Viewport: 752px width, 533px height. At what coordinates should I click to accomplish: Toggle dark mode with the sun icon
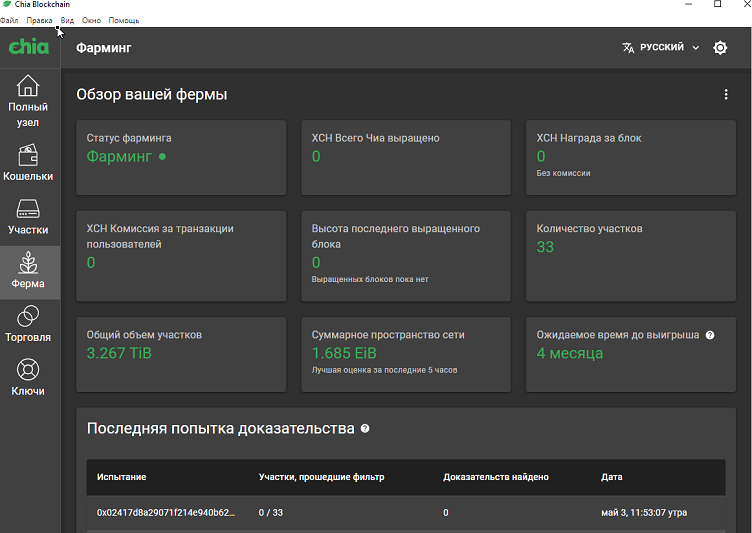click(720, 47)
